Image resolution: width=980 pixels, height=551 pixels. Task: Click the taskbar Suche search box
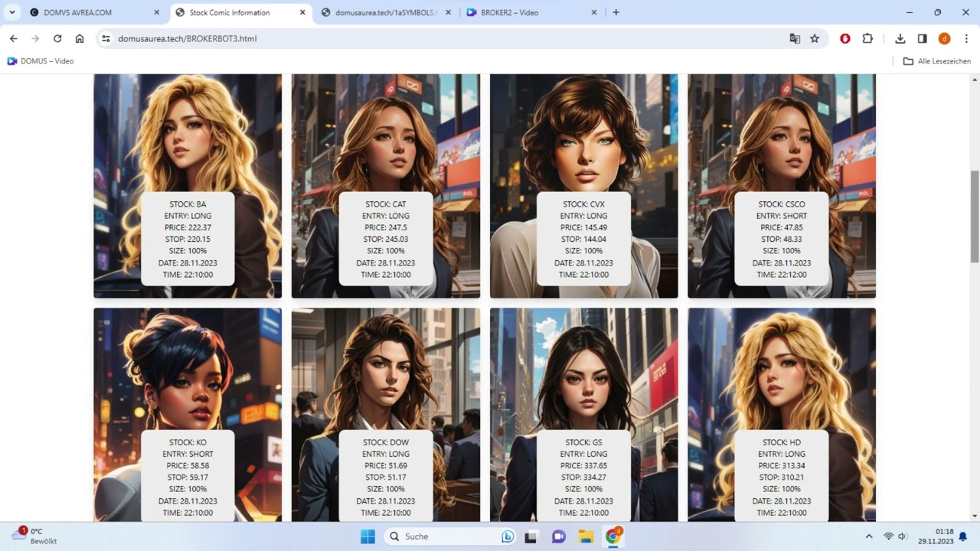pos(450,536)
